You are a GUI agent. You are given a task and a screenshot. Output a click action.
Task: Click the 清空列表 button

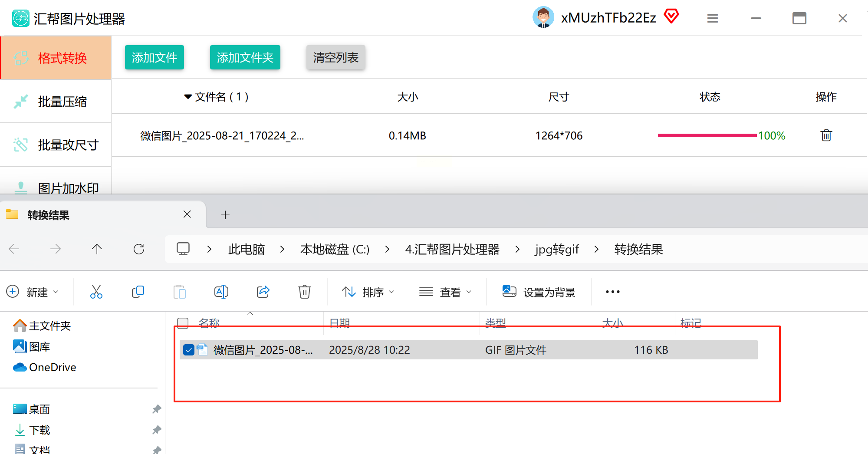tap(336, 57)
